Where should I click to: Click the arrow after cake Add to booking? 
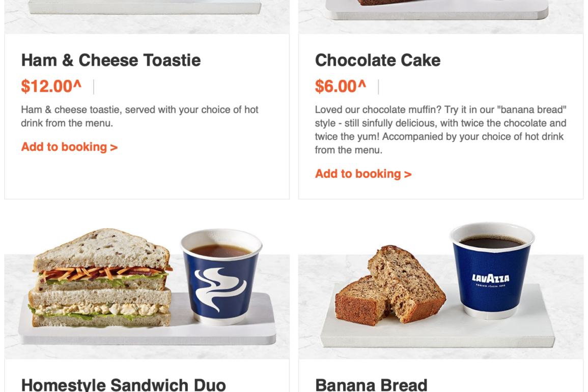408,175
